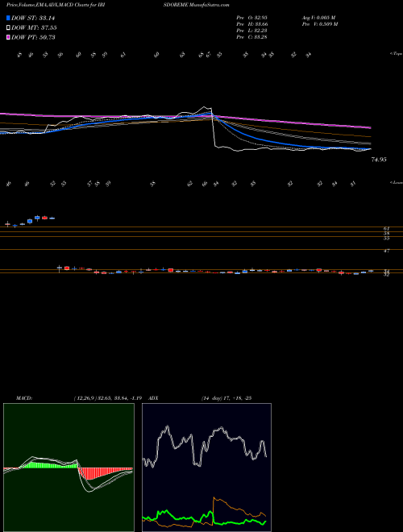Viewport: 403px width, 532px height.
Task: Click the 'Pre V: 0.509 M' value
Action: (319, 24)
